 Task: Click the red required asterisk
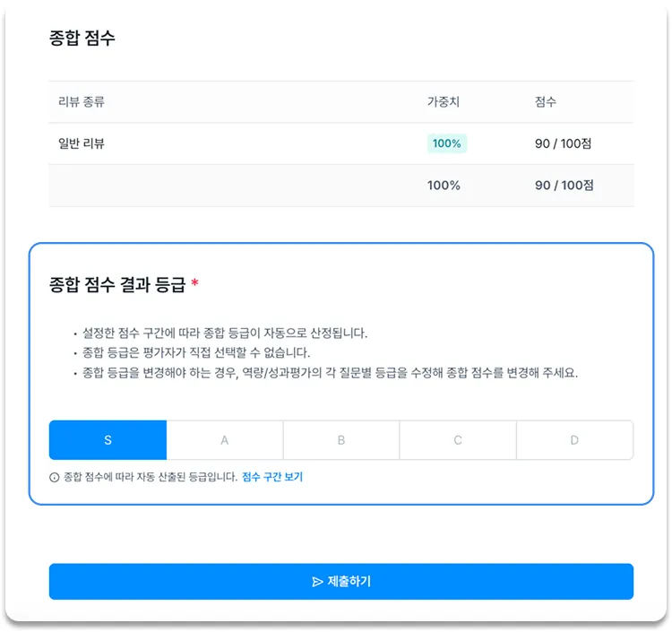[x=194, y=282]
